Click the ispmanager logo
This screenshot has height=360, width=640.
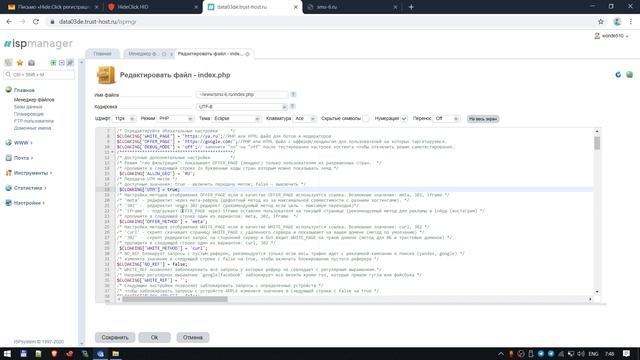coord(38,43)
